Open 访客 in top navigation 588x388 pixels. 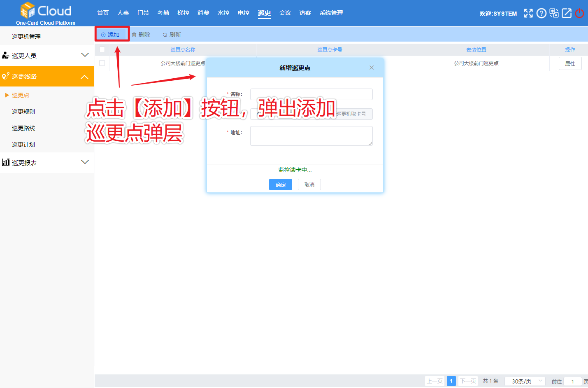(305, 13)
